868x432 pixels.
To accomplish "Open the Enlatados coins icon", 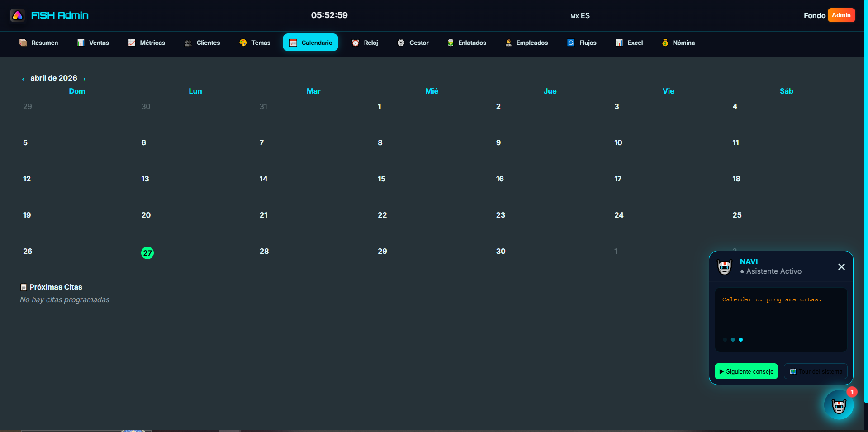I will tap(451, 43).
